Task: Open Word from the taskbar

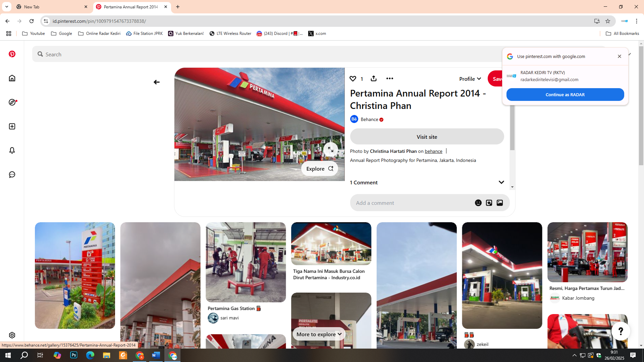Action: pos(156,355)
